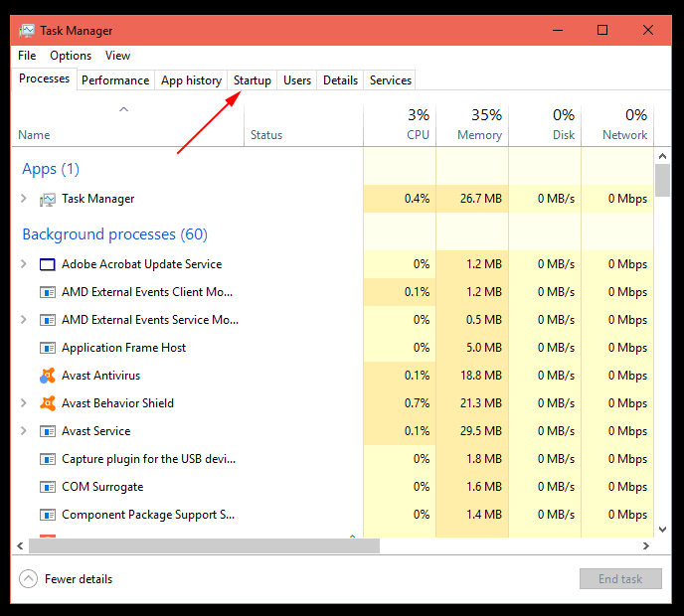Click the AMD External Events Service icon
The height and width of the screenshot is (616, 684).
[x=48, y=320]
